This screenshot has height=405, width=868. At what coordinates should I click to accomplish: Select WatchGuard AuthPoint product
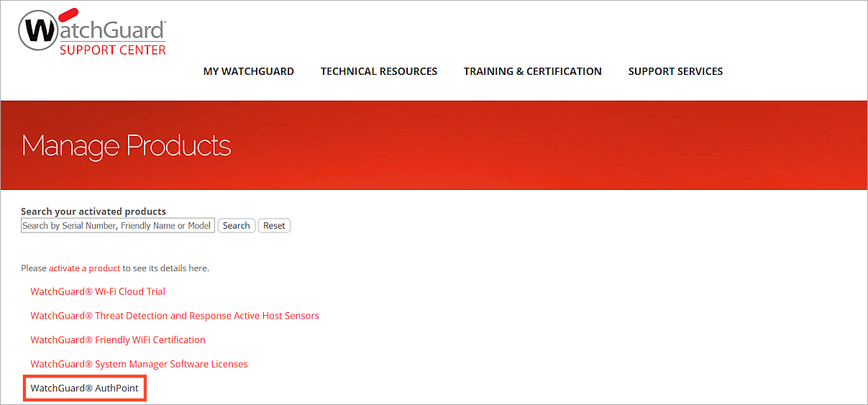pyautogui.click(x=84, y=388)
